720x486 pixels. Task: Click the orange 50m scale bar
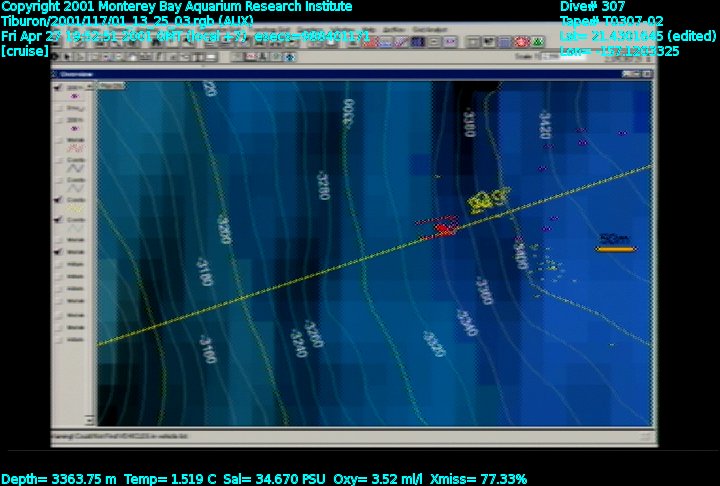(615, 249)
